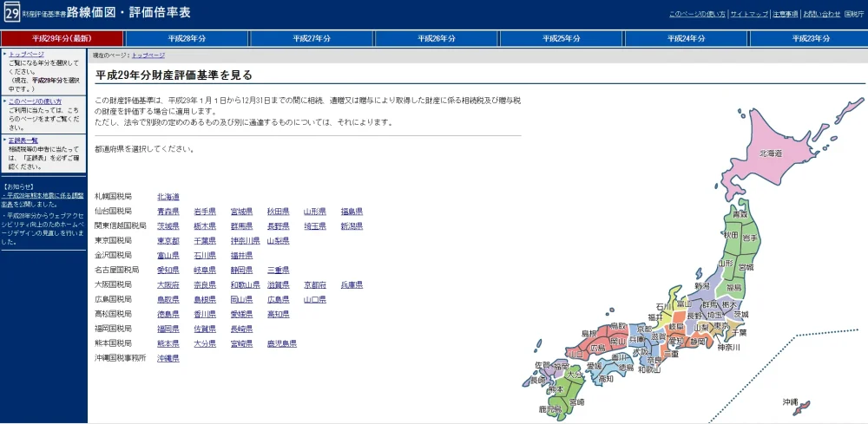Click the トップページ breadcrumb link
Viewport: 868px width, 424px height.
tap(148, 55)
